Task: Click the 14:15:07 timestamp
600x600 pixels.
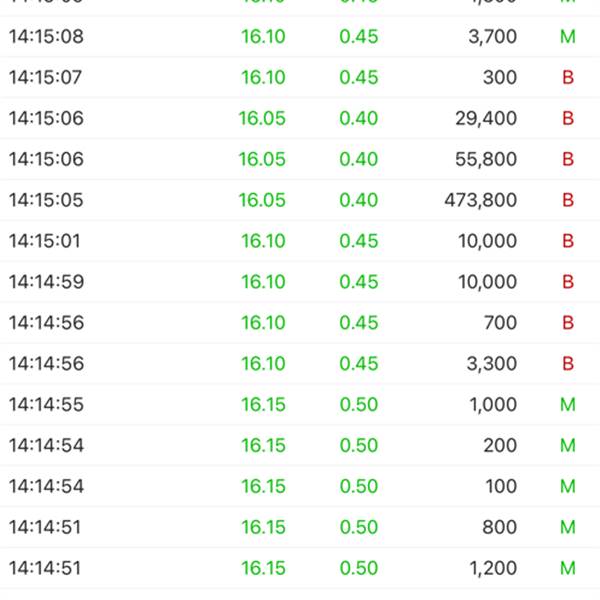Action: (x=46, y=78)
